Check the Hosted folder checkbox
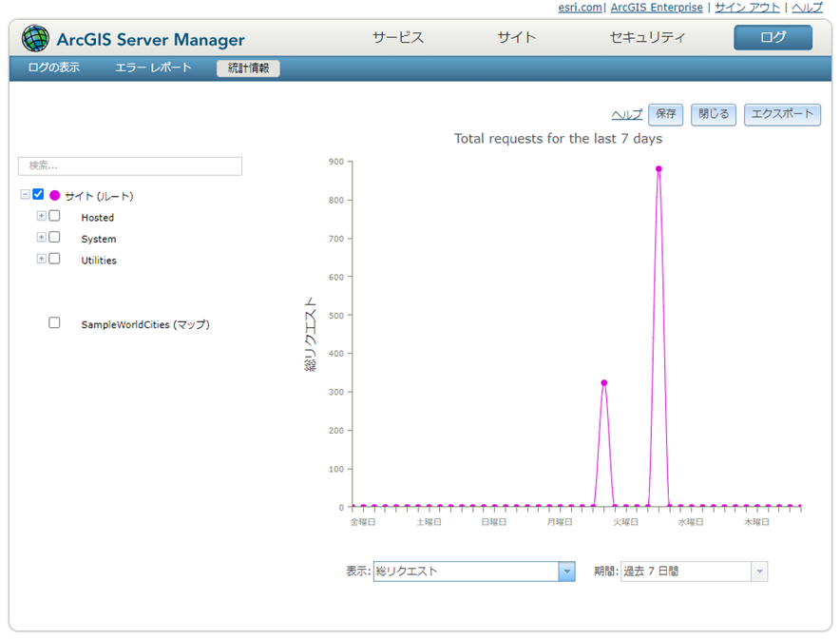The width and height of the screenshot is (840, 640). [54, 216]
